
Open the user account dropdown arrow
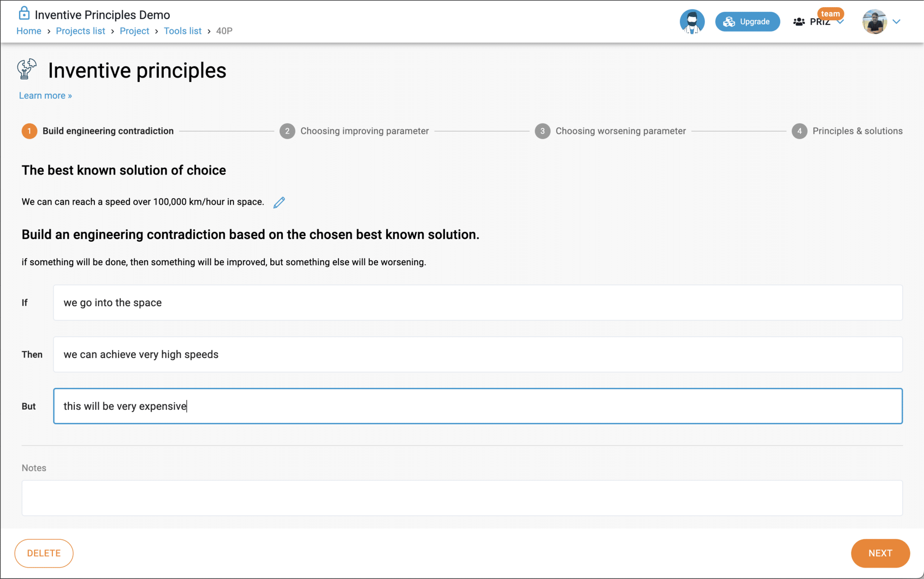point(896,22)
